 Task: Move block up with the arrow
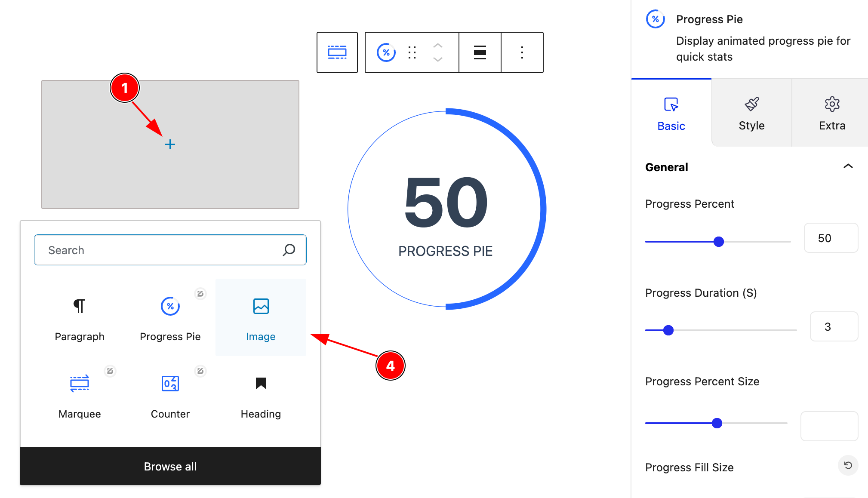(438, 46)
